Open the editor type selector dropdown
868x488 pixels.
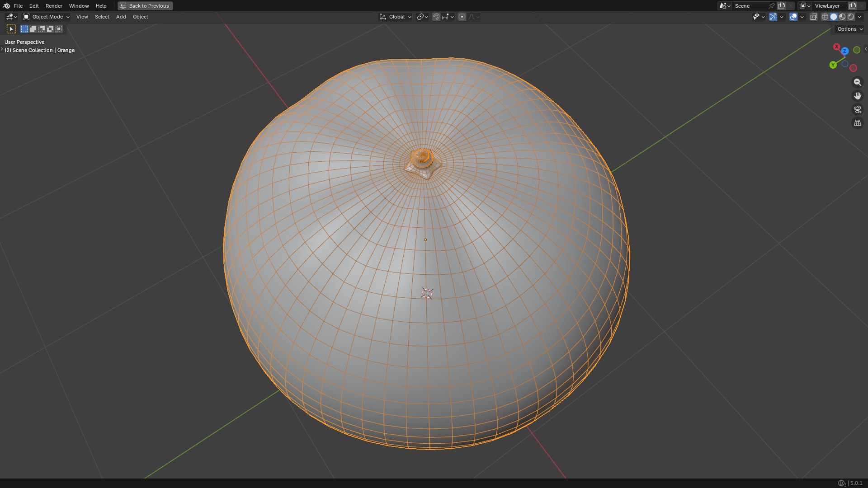click(x=11, y=17)
